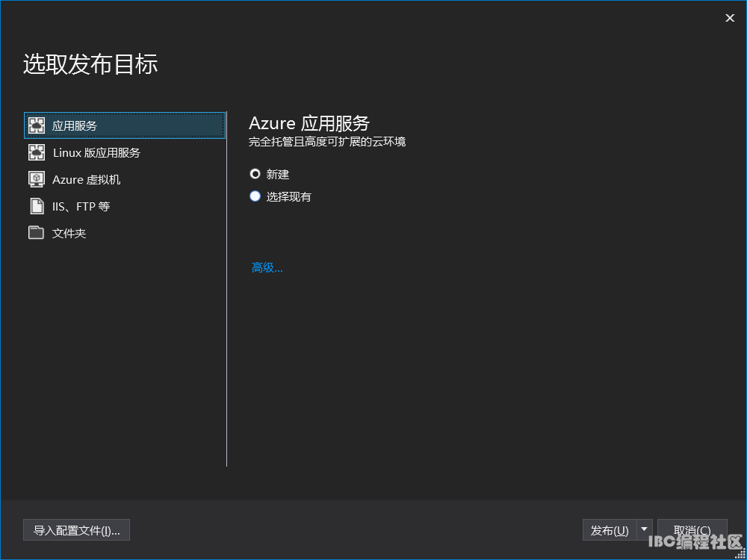
Task: Click the 导入配置文件(I)... button
Action: (76, 530)
